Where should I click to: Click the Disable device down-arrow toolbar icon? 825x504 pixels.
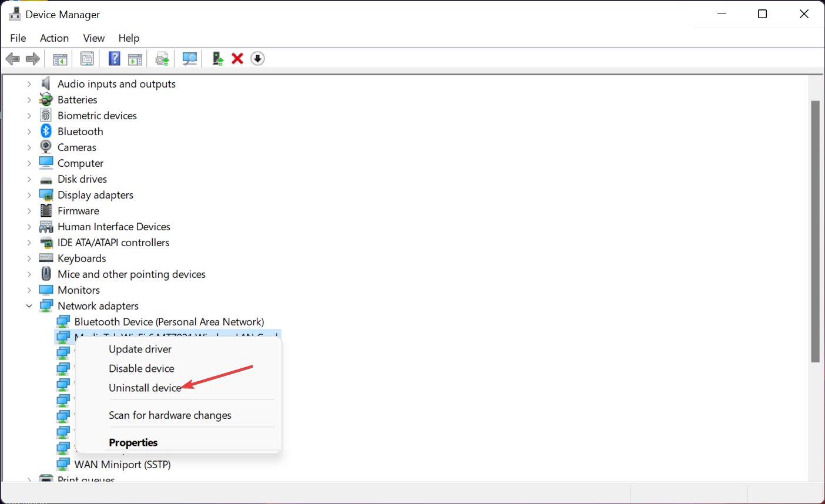pos(257,59)
